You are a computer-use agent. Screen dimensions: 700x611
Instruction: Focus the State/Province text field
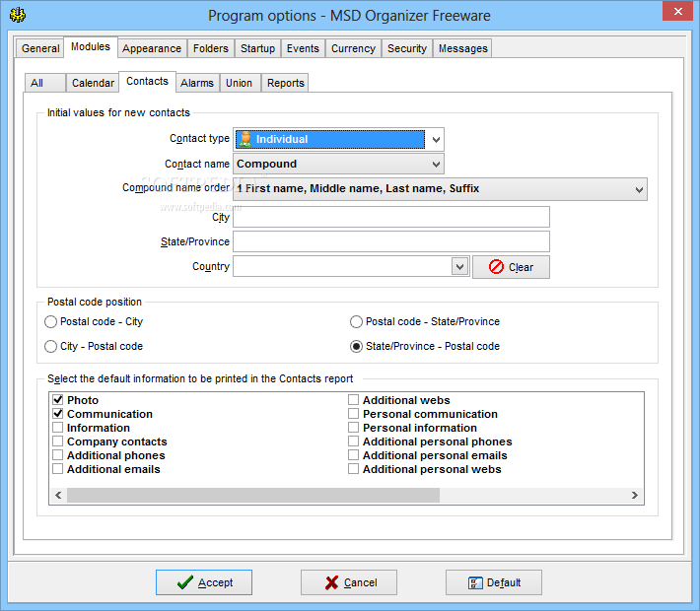pyautogui.click(x=391, y=241)
